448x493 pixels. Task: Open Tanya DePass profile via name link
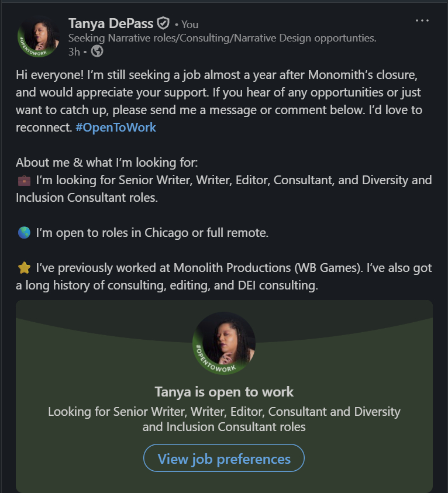click(x=111, y=23)
